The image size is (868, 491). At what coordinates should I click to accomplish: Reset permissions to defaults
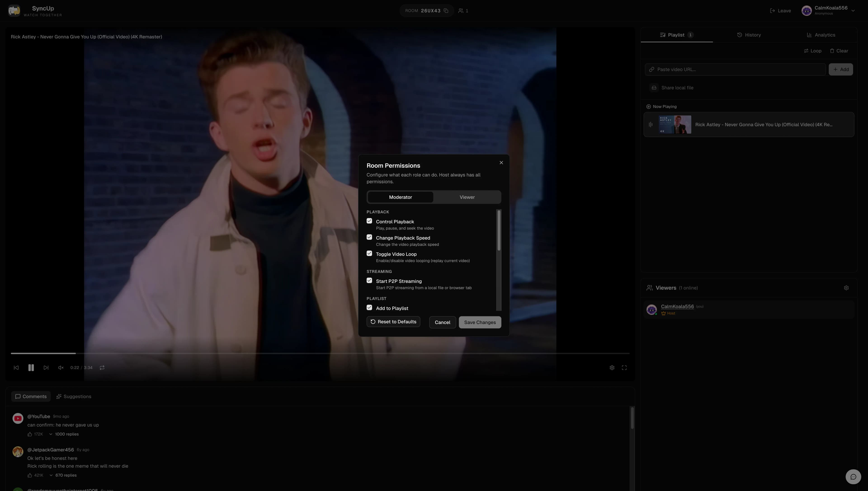[x=393, y=321]
